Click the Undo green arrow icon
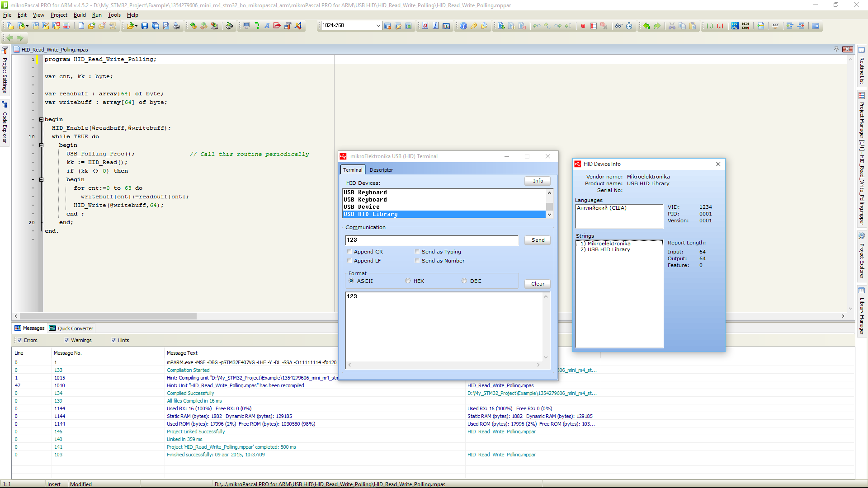Viewport: 868px width, 488px height. (646, 26)
